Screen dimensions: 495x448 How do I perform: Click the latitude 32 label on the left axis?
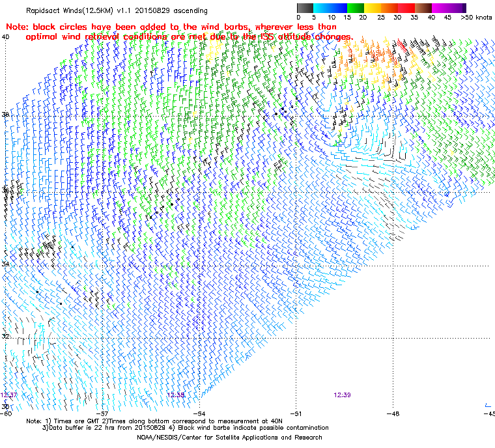tap(5, 336)
